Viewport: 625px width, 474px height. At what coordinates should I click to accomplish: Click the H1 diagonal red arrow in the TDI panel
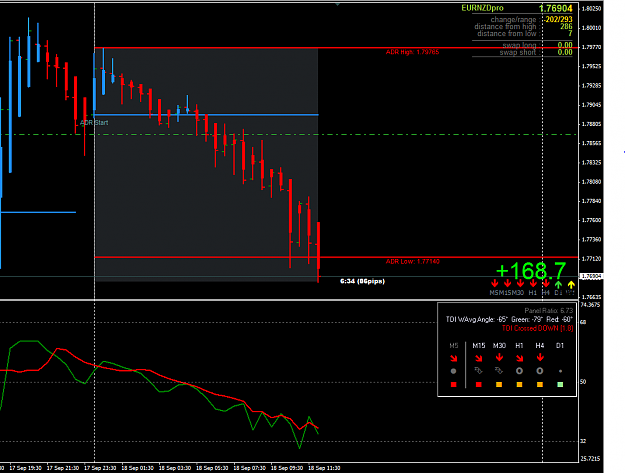519,358
